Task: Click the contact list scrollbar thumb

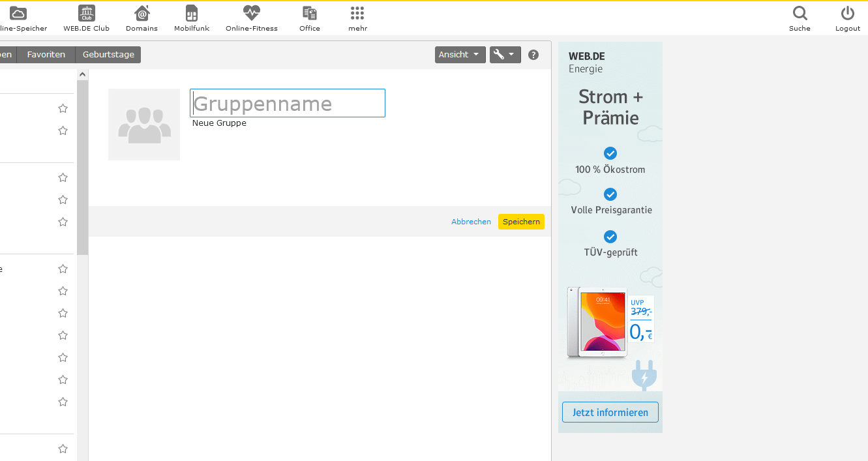Action: (x=83, y=168)
